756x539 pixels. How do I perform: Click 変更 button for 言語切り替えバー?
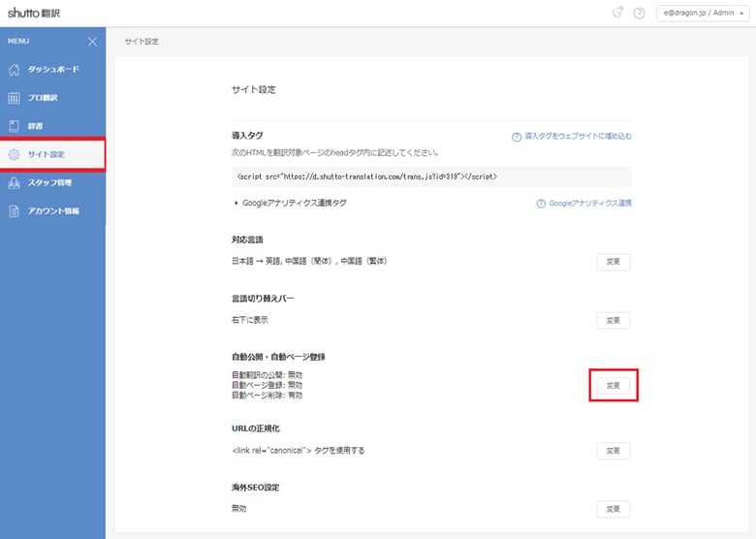[x=614, y=321]
